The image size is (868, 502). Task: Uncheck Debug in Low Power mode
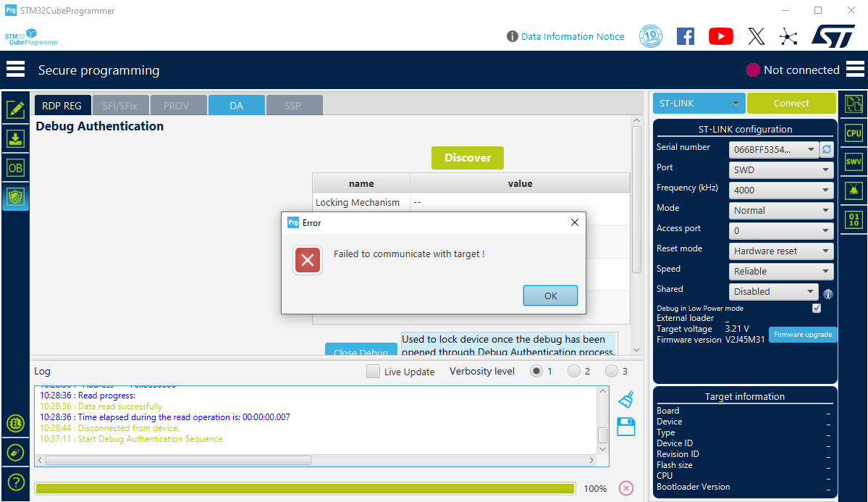coord(817,308)
